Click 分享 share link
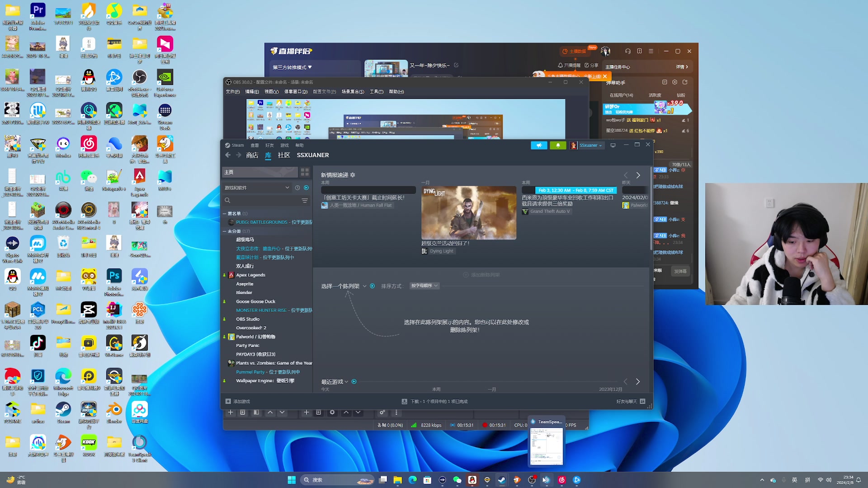Image resolution: width=868 pixels, height=488 pixels. [591, 65]
